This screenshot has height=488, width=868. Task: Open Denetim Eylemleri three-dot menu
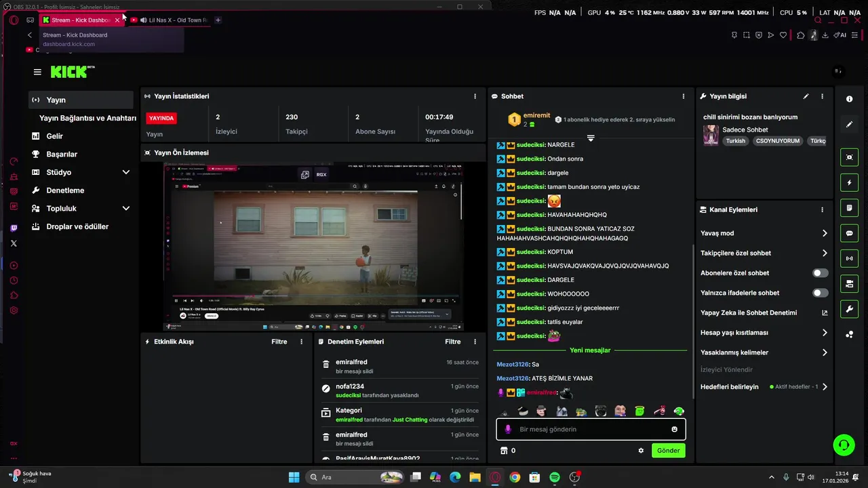pyautogui.click(x=475, y=342)
